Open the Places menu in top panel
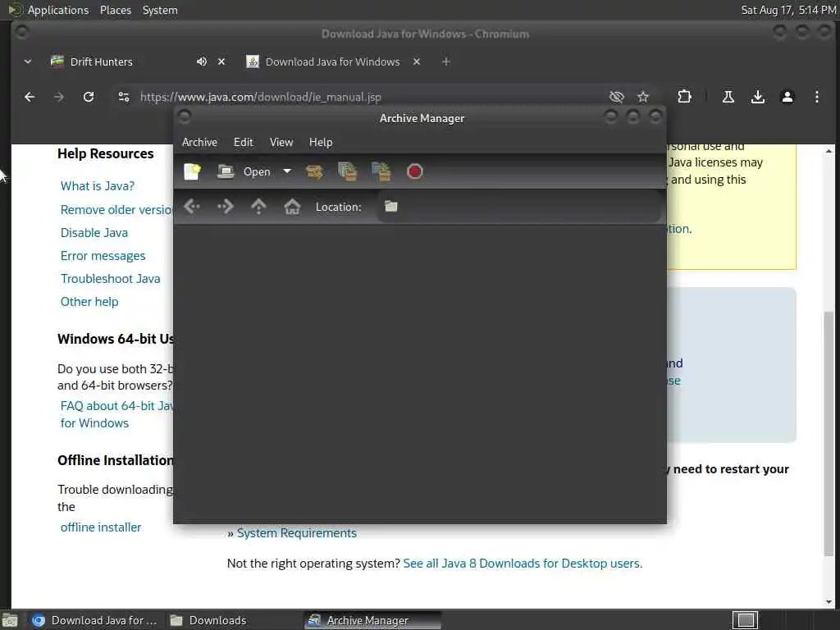This screenshot has width=840, height=630. (x=115, y=10)
